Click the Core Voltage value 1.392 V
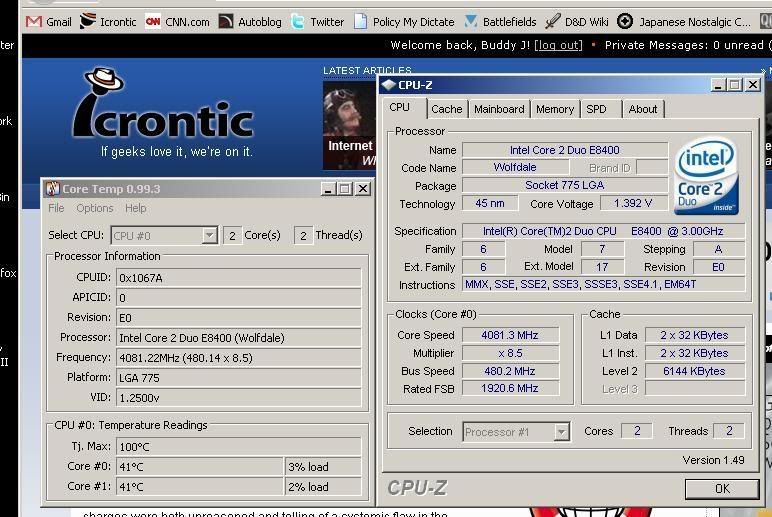 (634, 203)
